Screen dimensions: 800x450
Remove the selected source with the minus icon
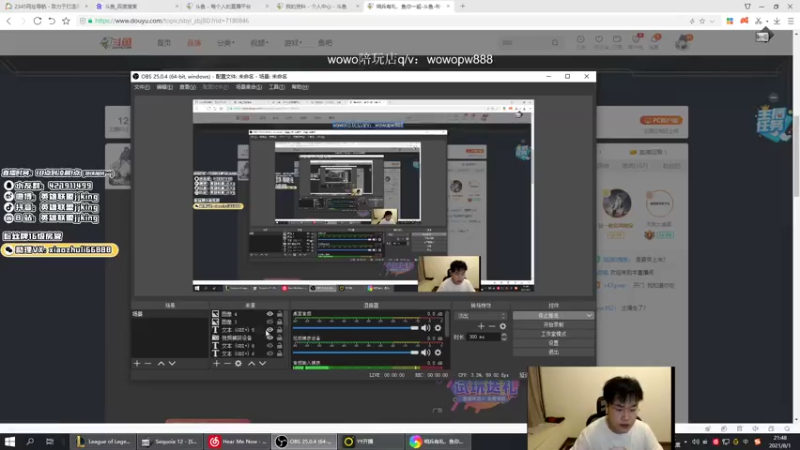tap(228, 363)
